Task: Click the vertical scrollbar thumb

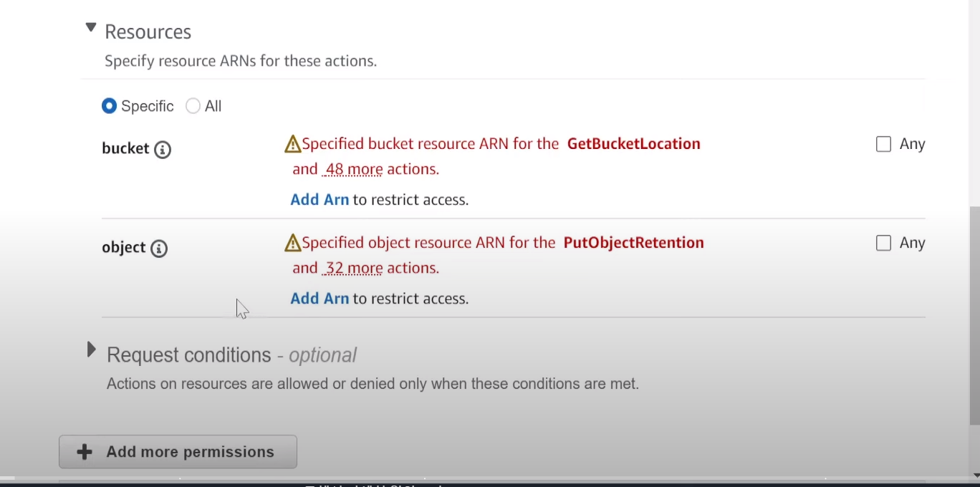Action: pos(974,315)
